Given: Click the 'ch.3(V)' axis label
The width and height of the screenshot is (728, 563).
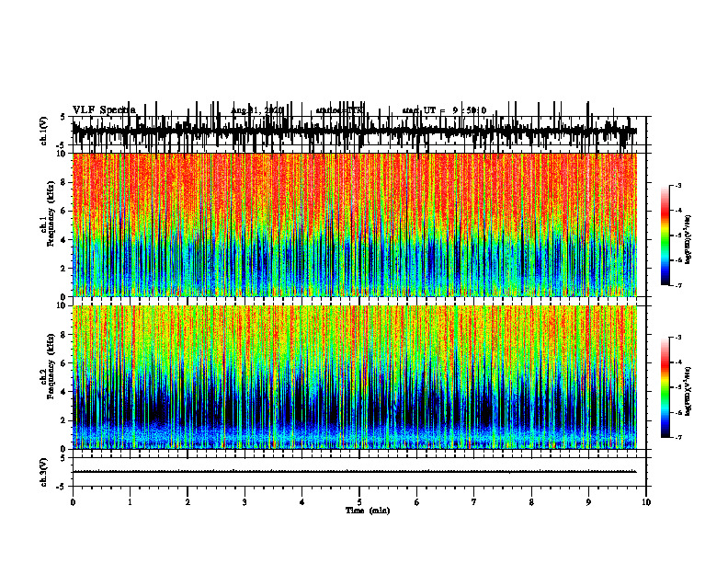Looking at the screenshot, I should pyautogui.click(x=44, y=473).
